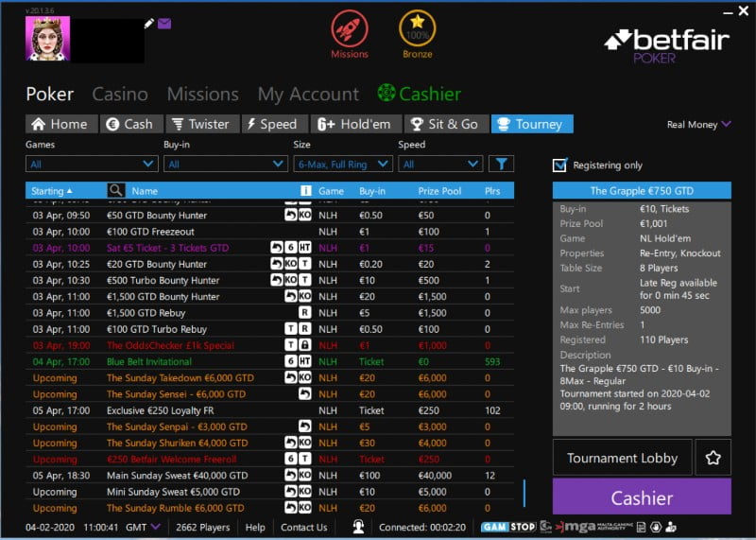Search tournaments using the magnifier icon
This screenshot has height=540, width=756.
115,190
